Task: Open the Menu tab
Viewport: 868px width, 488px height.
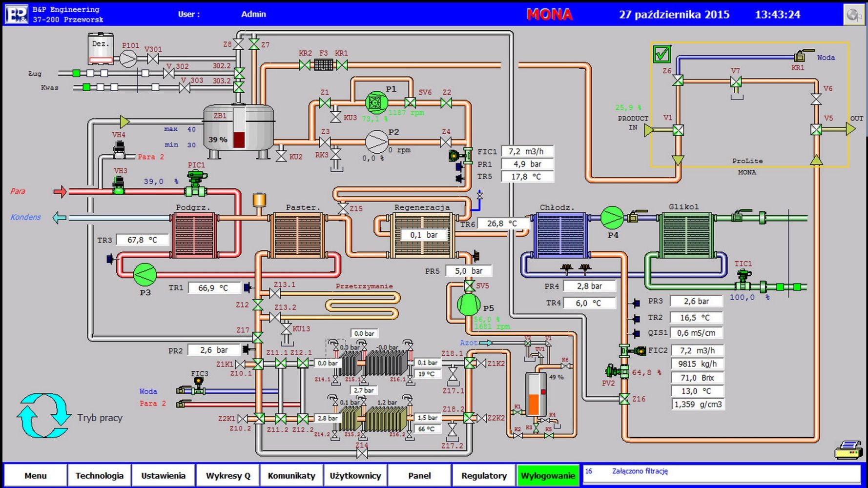Action: point(36,475)
